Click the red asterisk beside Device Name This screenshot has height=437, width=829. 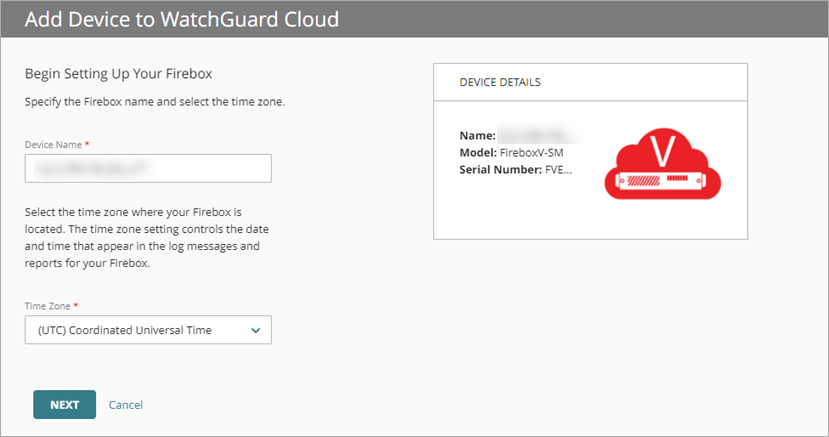click(87, 145)
